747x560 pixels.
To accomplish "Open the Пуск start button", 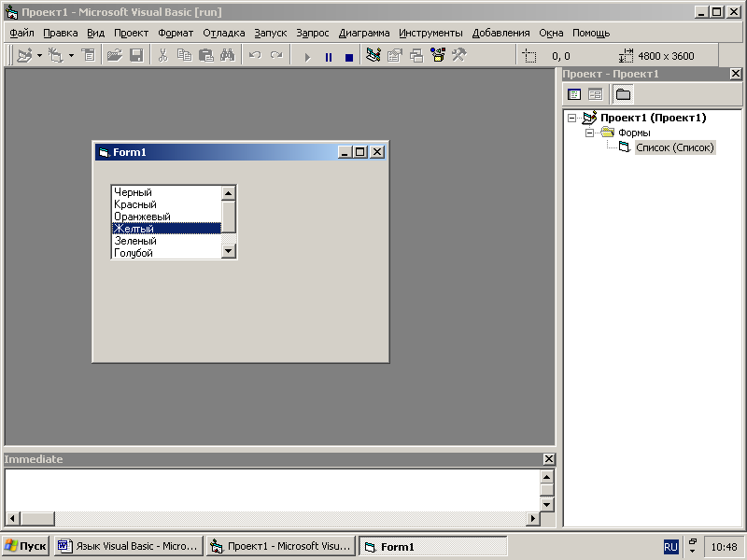I will point(25,547).
